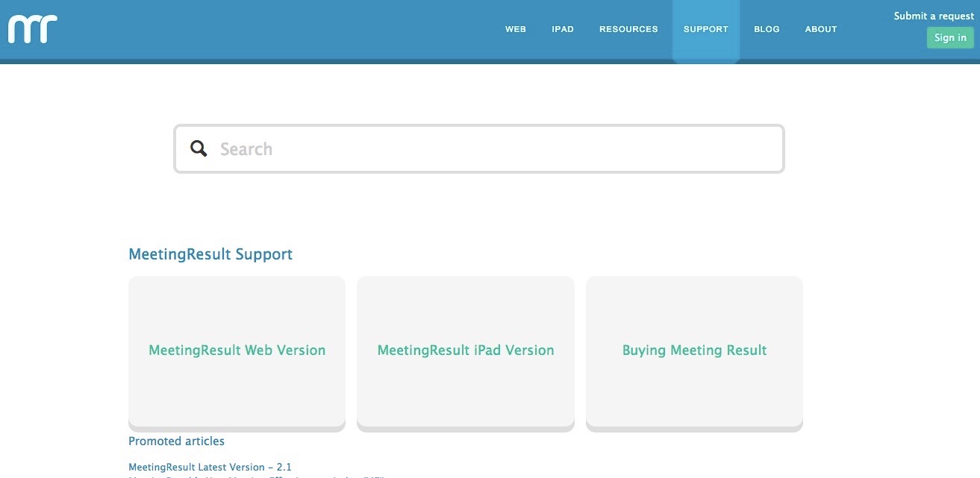
Task: Focus the Search input field
Action: pyautogui.click(x=493, y=149)
